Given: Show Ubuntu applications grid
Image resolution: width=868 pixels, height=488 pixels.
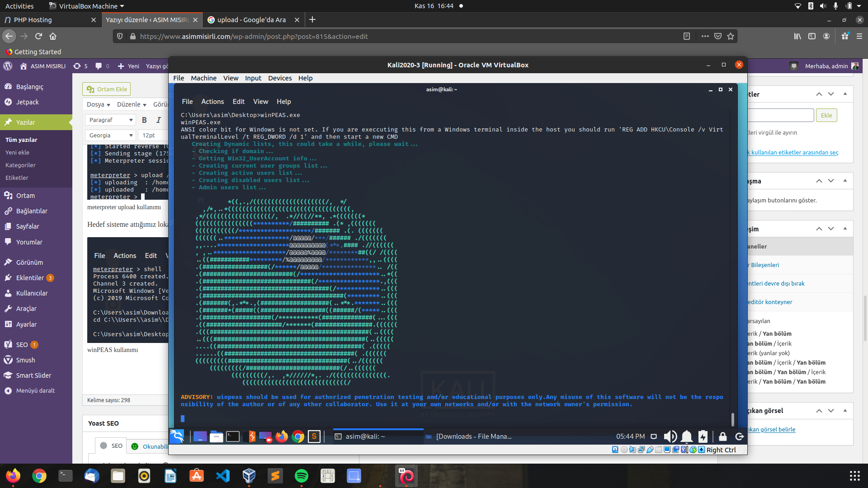Looking at the screenshot, I should tap(854, 476).
